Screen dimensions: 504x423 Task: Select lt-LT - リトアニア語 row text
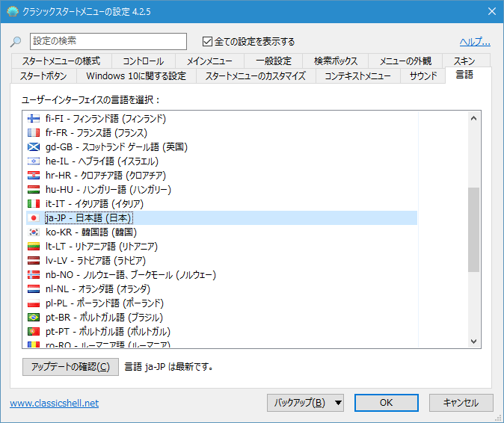[x=102, y=247]
